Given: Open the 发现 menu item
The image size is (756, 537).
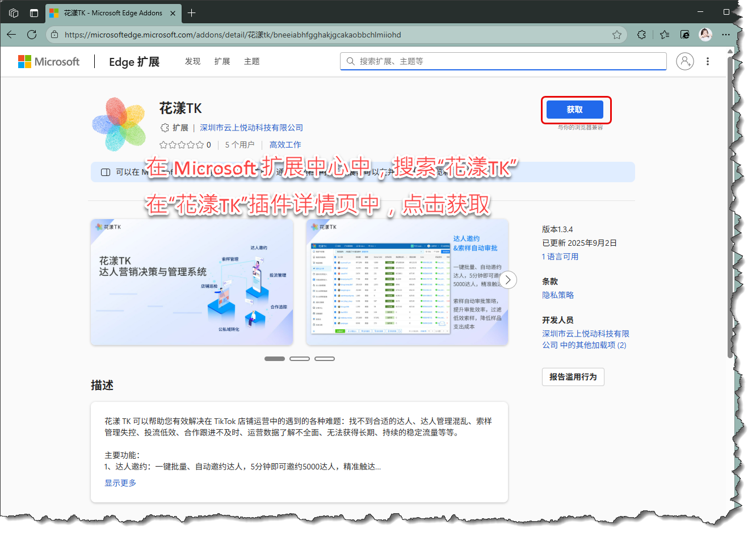Looking at the screenshot, I should pyautogui.click(x=192, y=61).
